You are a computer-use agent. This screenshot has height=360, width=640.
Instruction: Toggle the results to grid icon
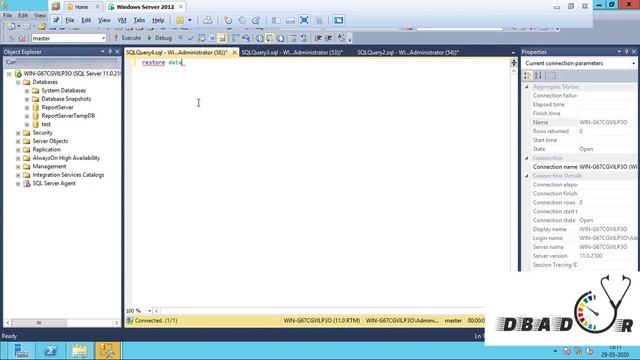click(270, 38)
